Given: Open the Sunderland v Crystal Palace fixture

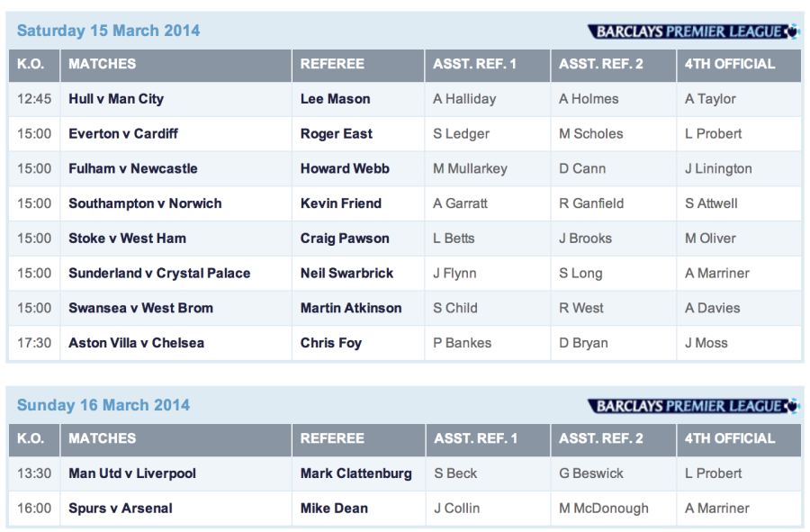Looking at the screenshot, I should coord(159,274).
